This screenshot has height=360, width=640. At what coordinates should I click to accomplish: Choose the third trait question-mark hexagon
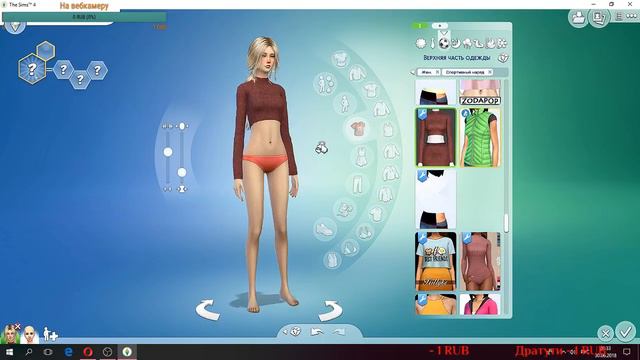pos(97,70)
